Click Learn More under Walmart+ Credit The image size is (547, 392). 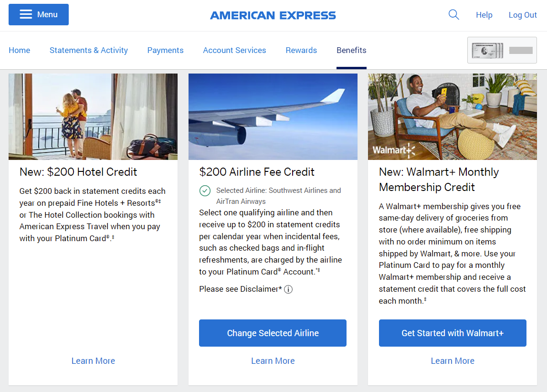click(452, 361)
